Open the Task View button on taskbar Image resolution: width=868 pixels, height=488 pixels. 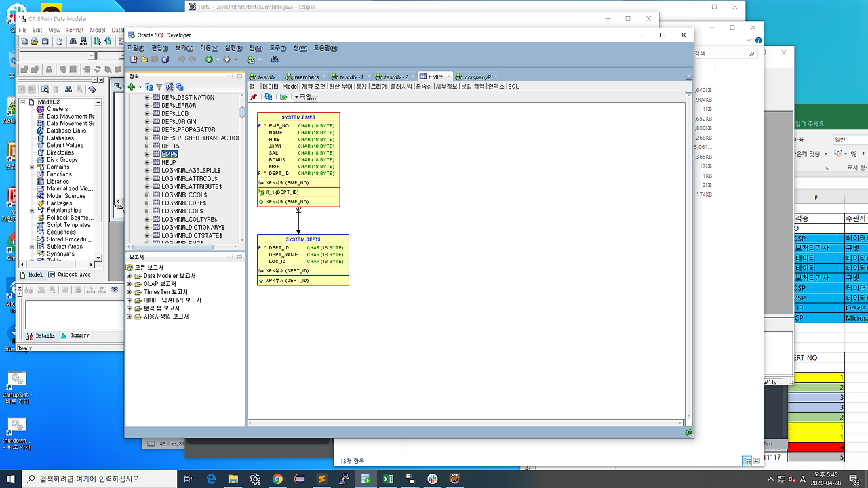tap(189, 479)
